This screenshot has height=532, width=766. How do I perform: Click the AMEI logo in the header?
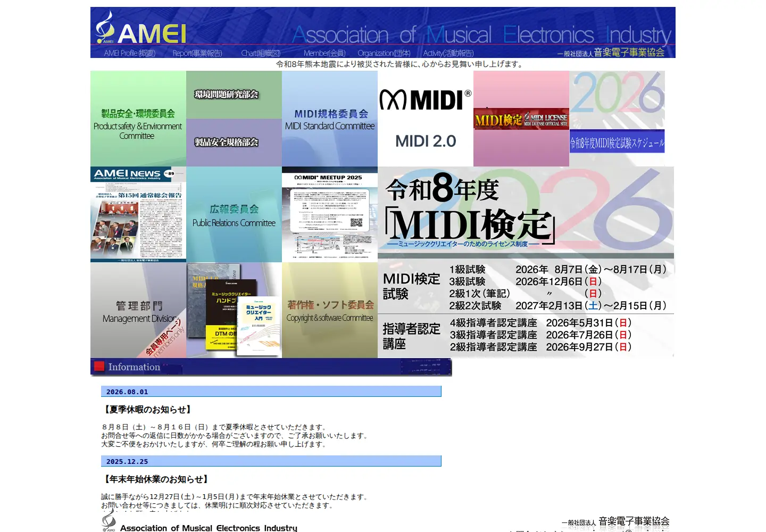tap(141, 28)
